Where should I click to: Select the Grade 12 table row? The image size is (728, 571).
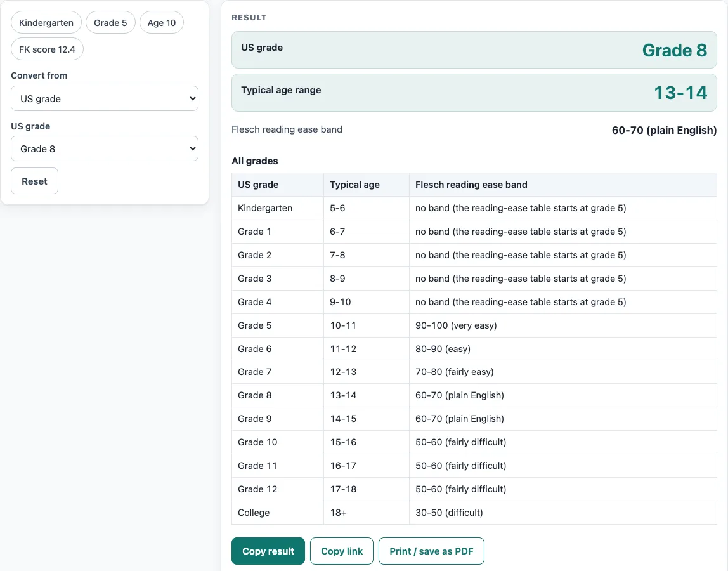tap(474, 489)
